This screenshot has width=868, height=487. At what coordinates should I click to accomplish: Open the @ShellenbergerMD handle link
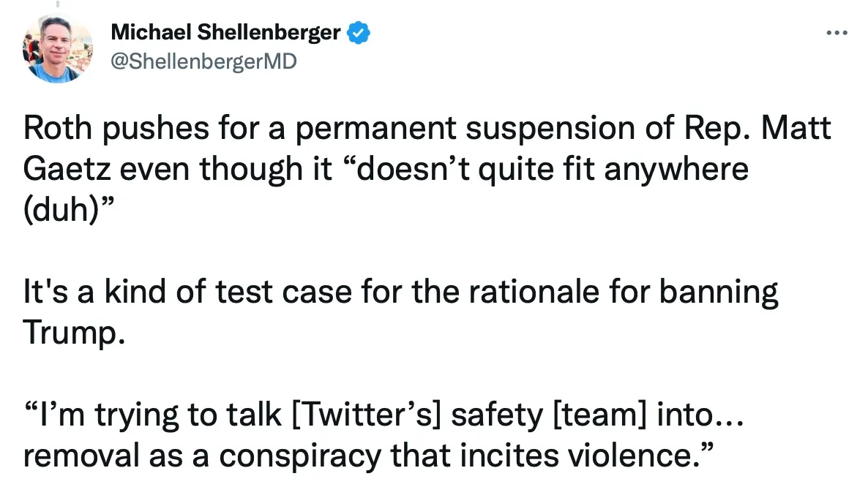pos(203,61)
